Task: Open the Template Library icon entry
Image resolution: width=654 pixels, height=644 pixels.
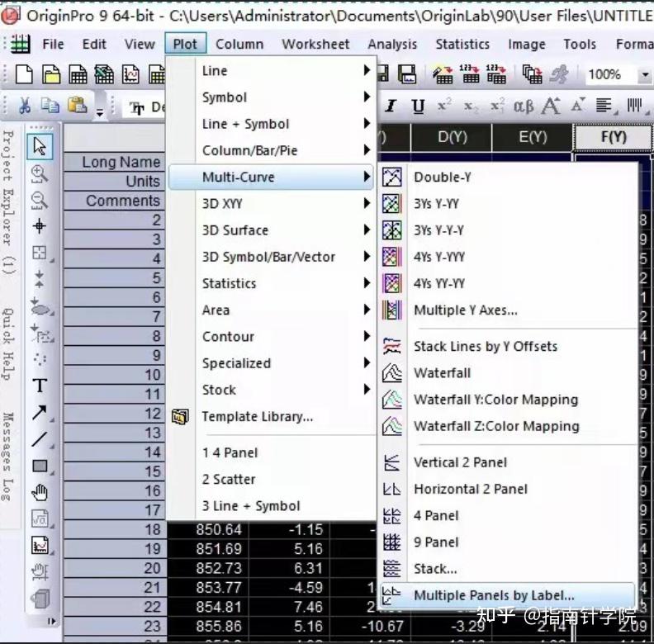Action: tap(180, 416)
